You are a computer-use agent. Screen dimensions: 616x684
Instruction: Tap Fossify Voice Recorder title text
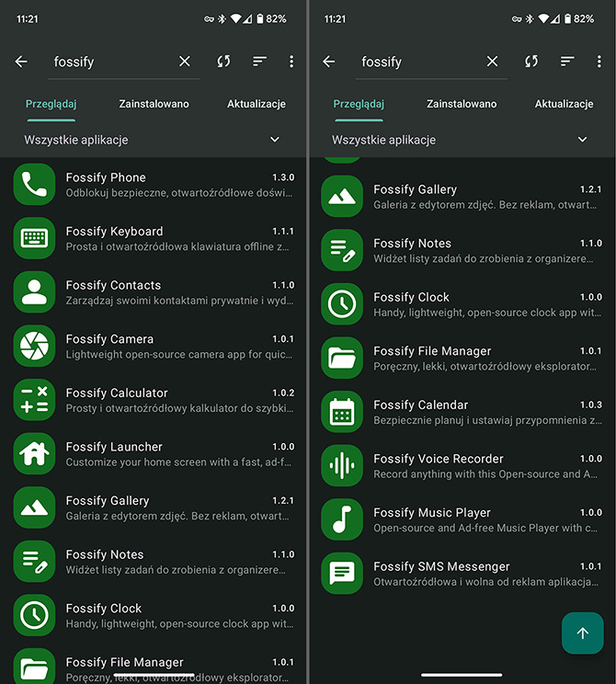point(439,459)
